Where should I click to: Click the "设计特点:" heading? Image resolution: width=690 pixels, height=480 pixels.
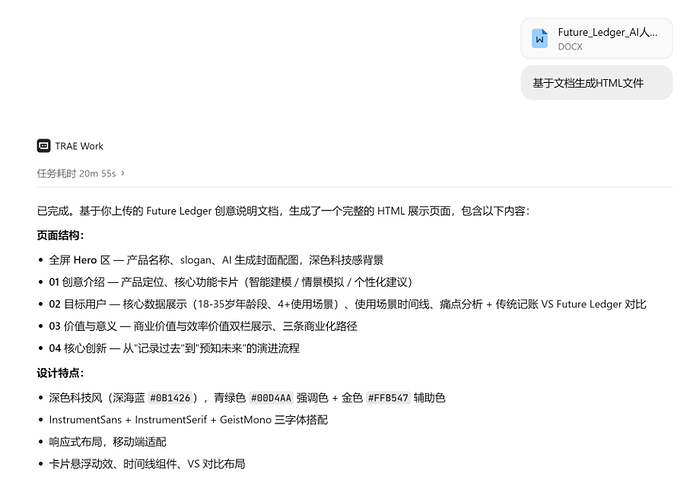(60, 373)
